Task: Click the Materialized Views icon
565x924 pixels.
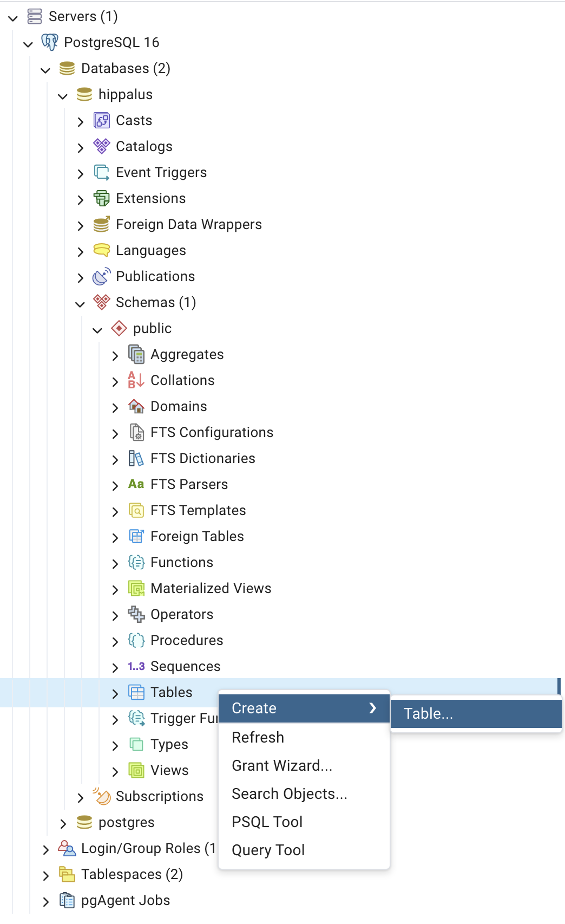Action: (136, 588)
